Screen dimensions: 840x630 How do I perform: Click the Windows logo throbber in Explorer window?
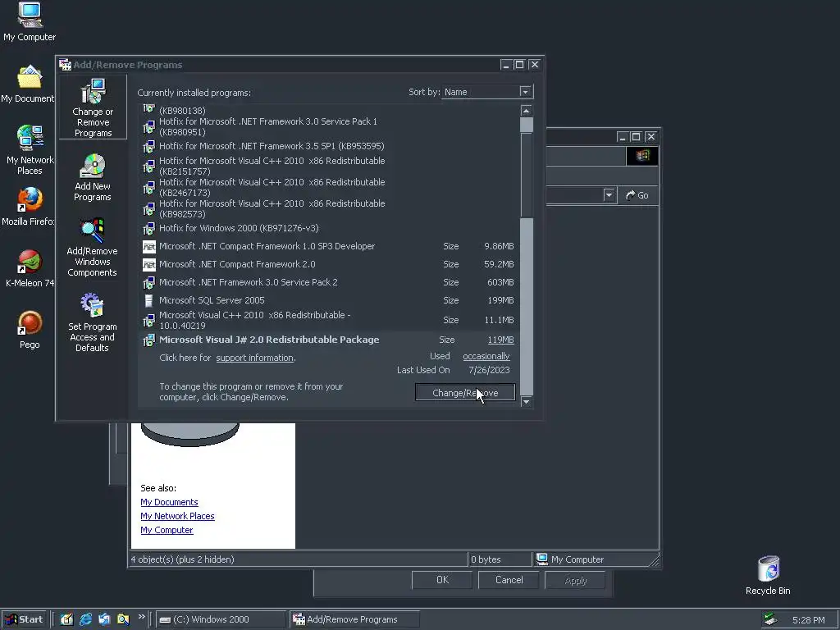tap(642, 156)
